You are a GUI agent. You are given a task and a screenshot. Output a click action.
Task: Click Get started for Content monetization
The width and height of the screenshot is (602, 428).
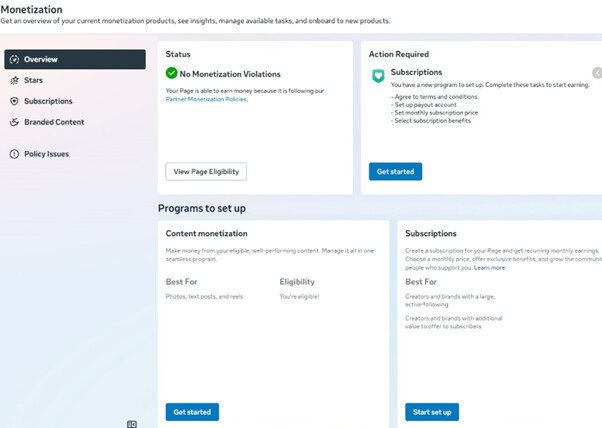tap(192, 412)
